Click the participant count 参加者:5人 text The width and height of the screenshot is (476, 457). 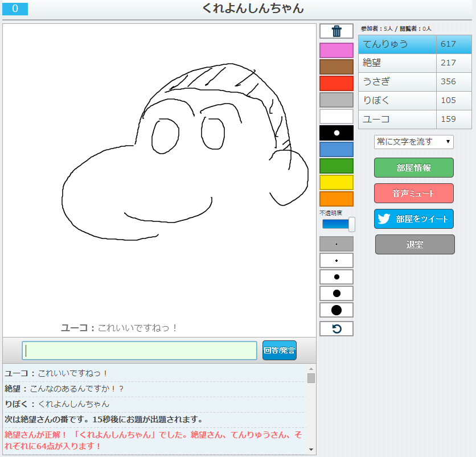click(x=376, y=29)
